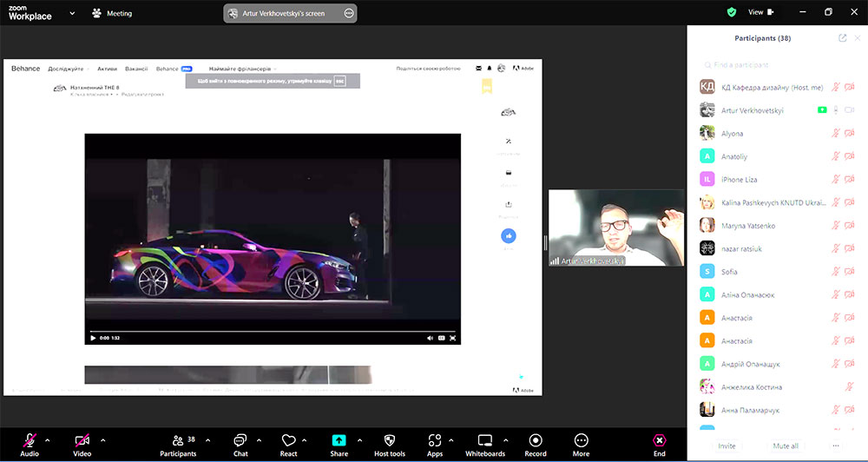Expand the Chat options caret
Viewport: 868px width, 462px height.
pos(259,441)
